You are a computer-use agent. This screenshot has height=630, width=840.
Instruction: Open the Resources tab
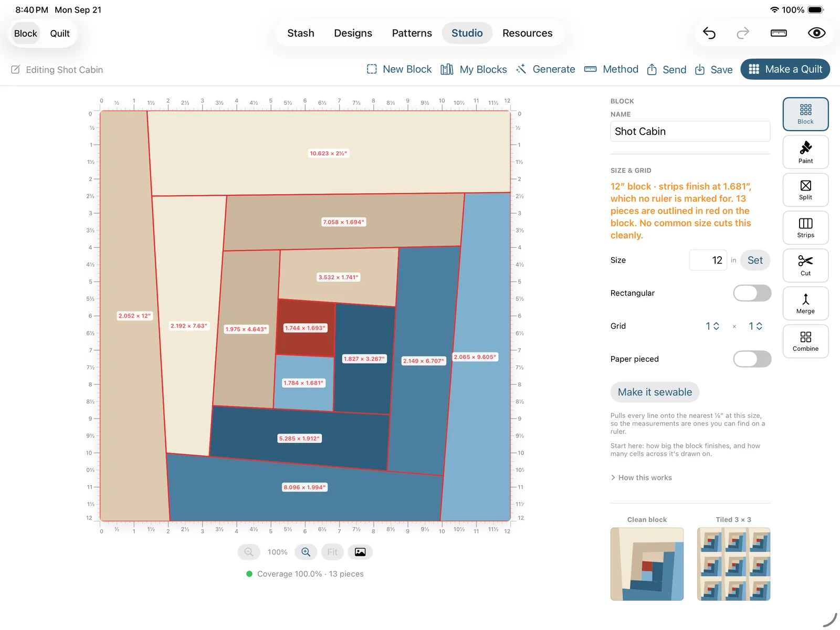pos(527,33)
